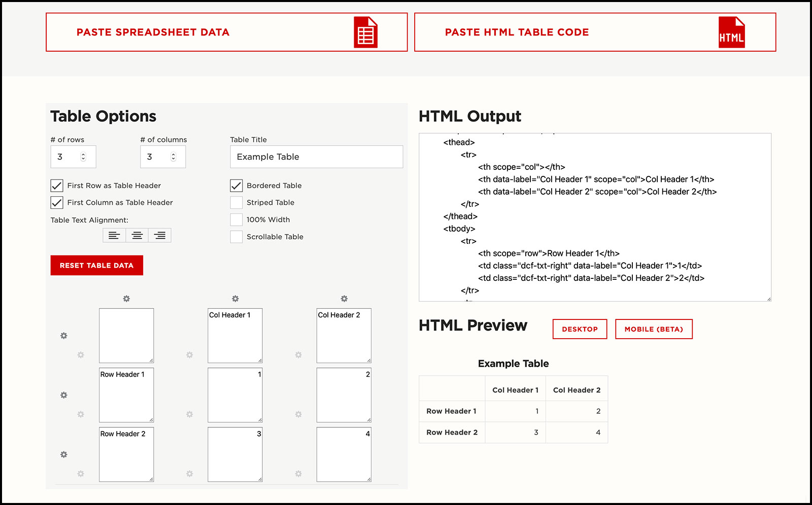
Task: Open gear settings above Col Header 1 column
Action: click(235, 299)
